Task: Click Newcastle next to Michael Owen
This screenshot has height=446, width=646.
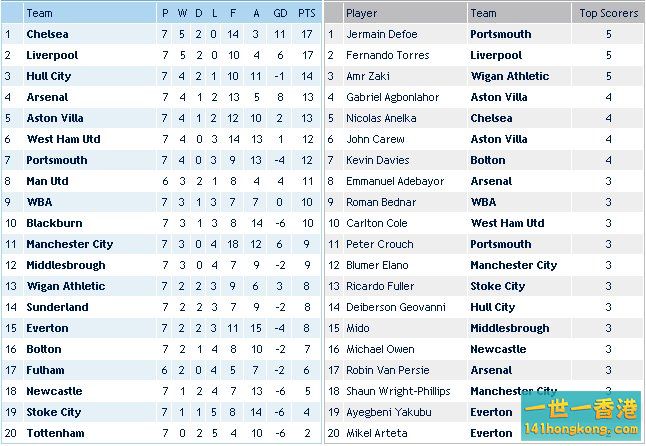Action: click(498, 349)
